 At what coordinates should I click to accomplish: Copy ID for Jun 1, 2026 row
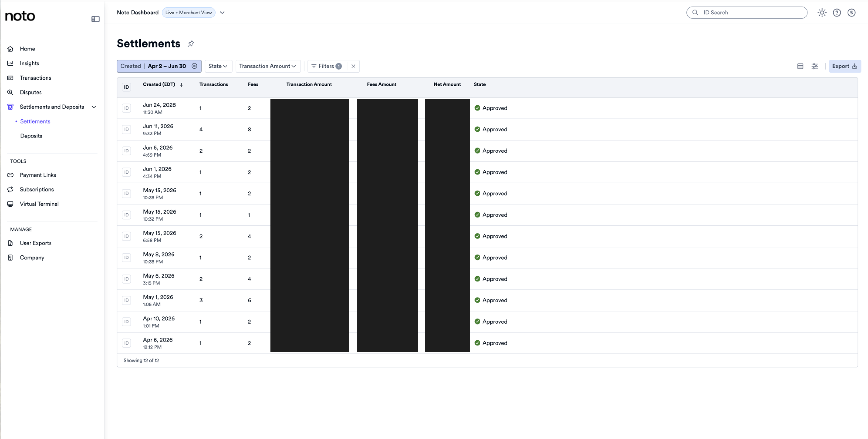coord(126,172)
